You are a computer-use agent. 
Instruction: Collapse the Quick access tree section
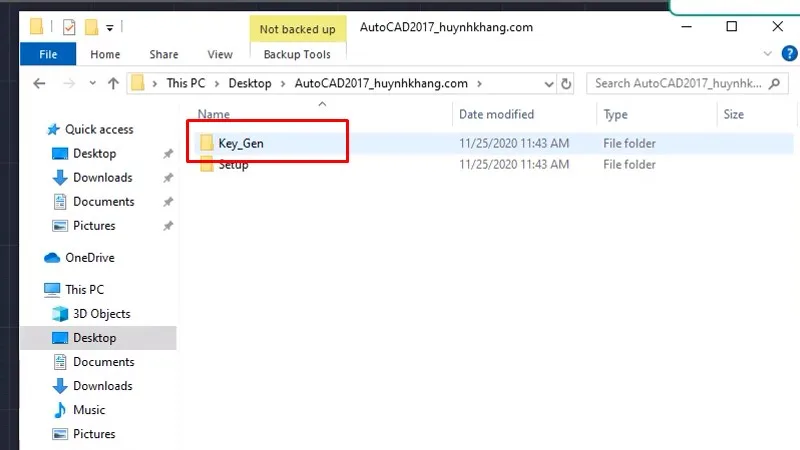tap(38, 130)
